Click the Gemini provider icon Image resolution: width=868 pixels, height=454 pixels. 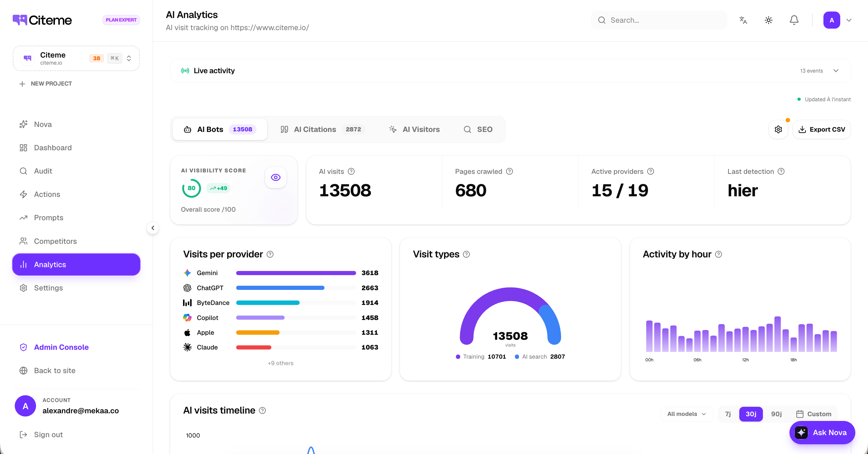pyautogui.click(x=187, y=273)
